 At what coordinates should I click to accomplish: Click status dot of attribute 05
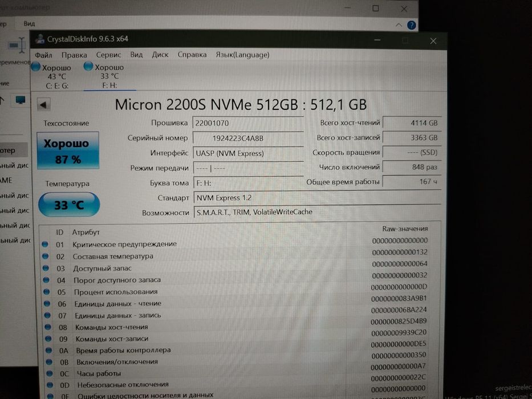click(x=47, y=291)
